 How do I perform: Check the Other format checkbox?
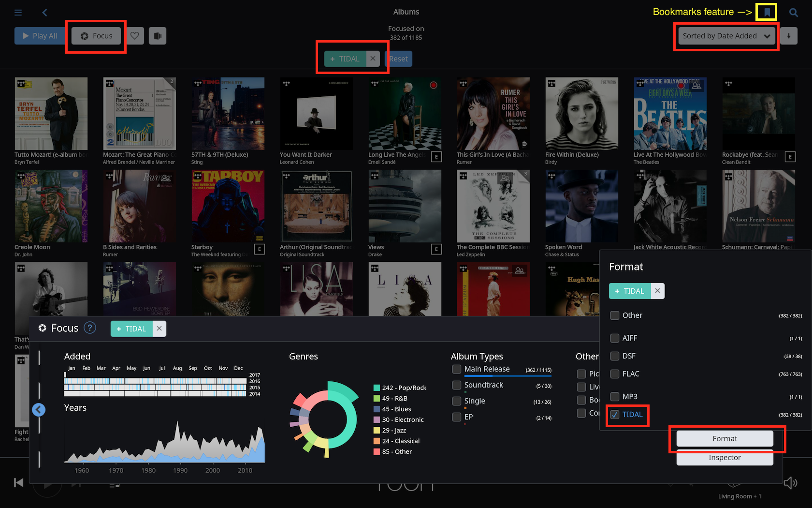615,315
